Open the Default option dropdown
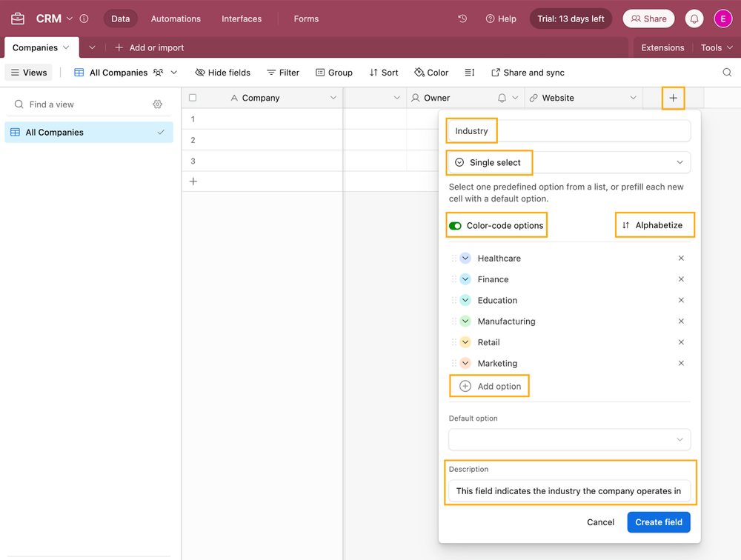Viewport: 741px width, 560px height. coord(569,439)
